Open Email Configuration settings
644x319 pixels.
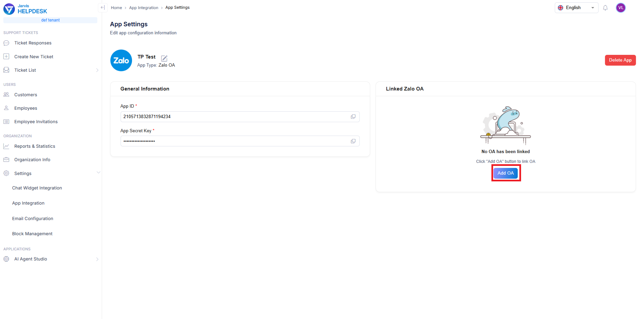(33, 218)
